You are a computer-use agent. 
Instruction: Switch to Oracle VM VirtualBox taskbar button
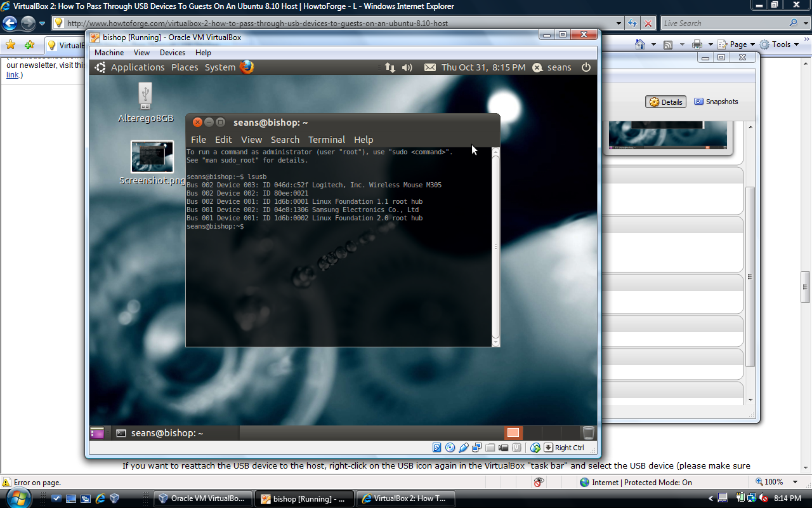click(203, 498)
